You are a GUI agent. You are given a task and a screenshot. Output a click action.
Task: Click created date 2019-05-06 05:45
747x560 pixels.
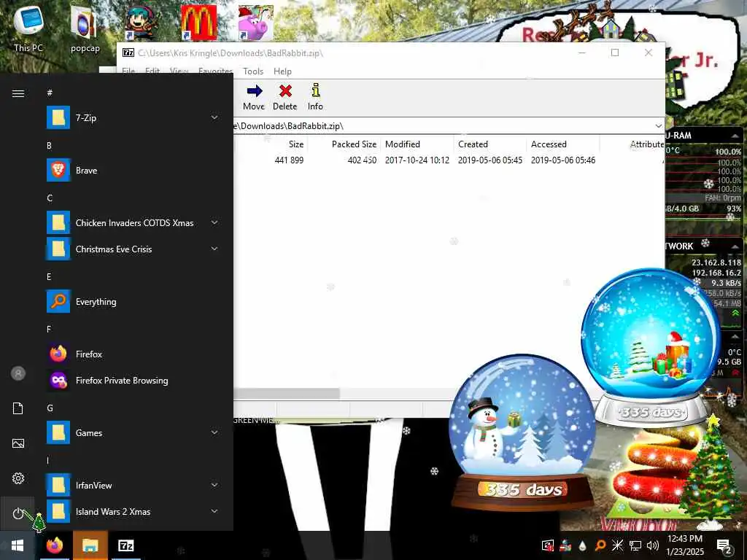pos(490,160)
